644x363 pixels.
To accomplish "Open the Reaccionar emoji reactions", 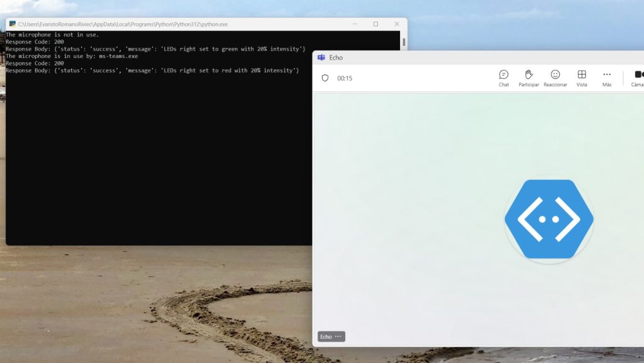I will pyautogui.click(x=555, y=78).
